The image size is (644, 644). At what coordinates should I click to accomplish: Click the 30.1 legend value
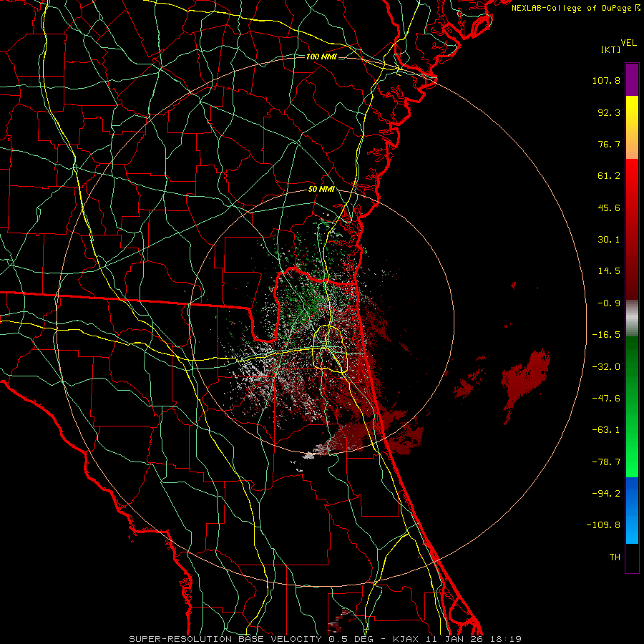tap(609, 240)
